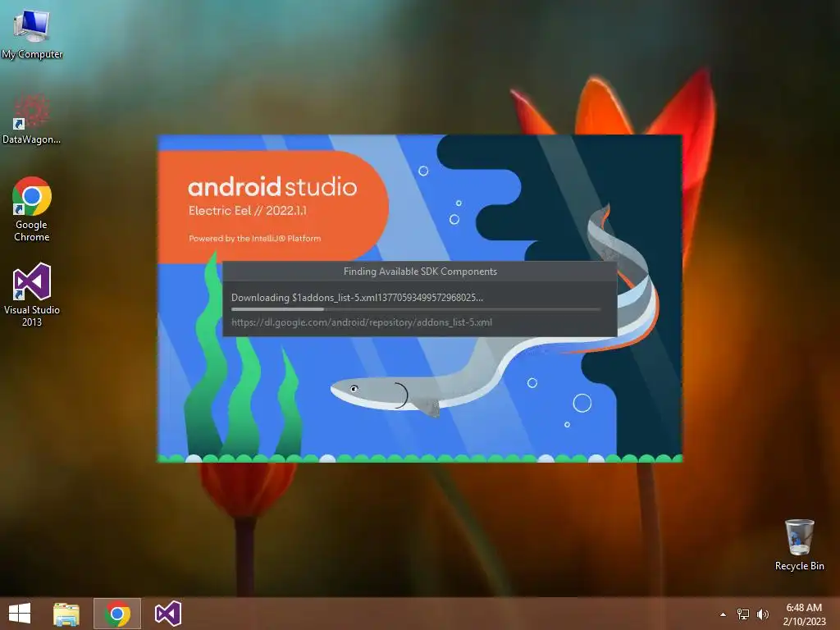Select the Visual Studio 2013 desktop shortcut
This screenshot has height=630, width=840.
32,294
